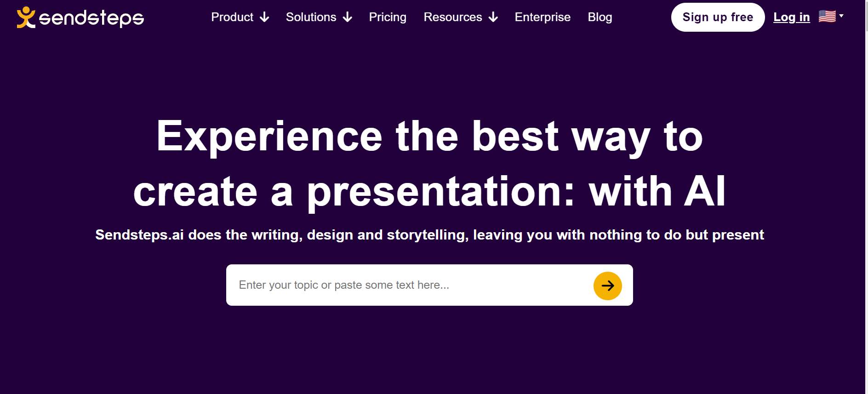The image size is (868, 394).
Task: Click the sendsteps wordmark text
Action: click(91, 18)
